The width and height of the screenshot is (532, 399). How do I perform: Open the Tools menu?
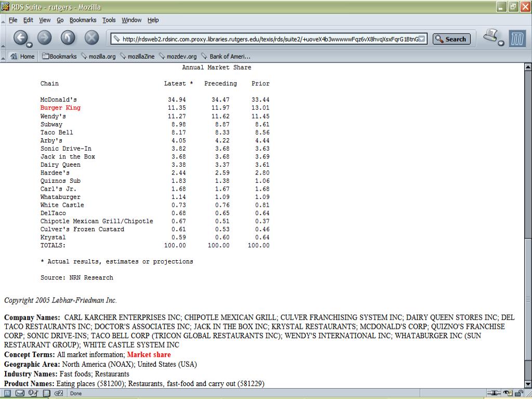[109, 20]
